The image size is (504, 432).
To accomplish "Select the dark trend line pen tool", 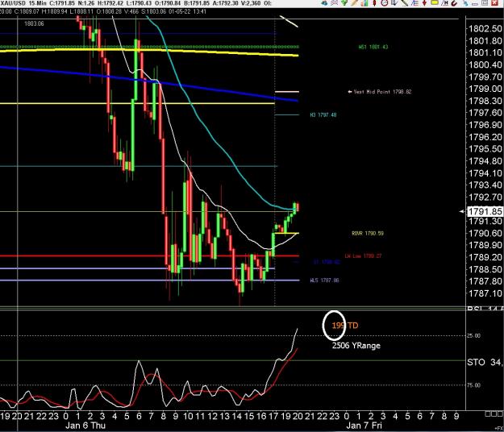I will [404, 3].
